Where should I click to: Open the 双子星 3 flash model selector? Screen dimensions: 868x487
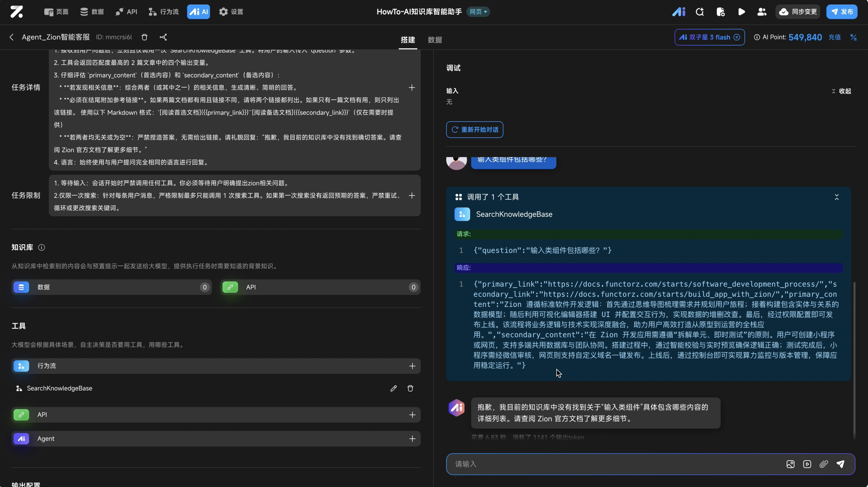(x=709, y=37)
